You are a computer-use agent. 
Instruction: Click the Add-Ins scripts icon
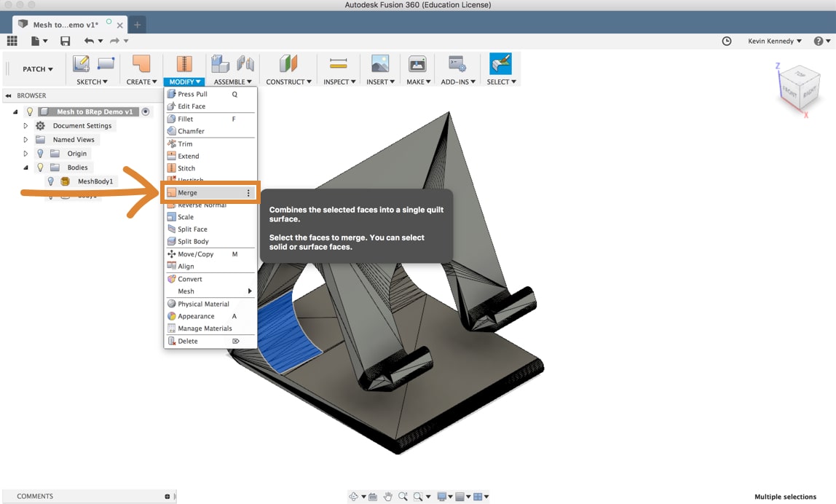click(x=457, y=63)
